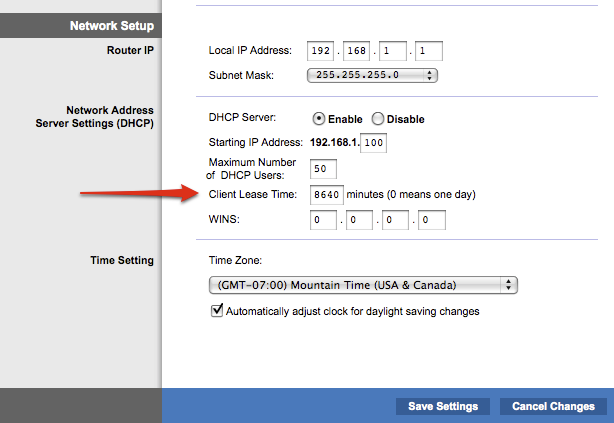Select Disable for DHCP Server
The image size is (614, 423).
(x=378, y=119)
